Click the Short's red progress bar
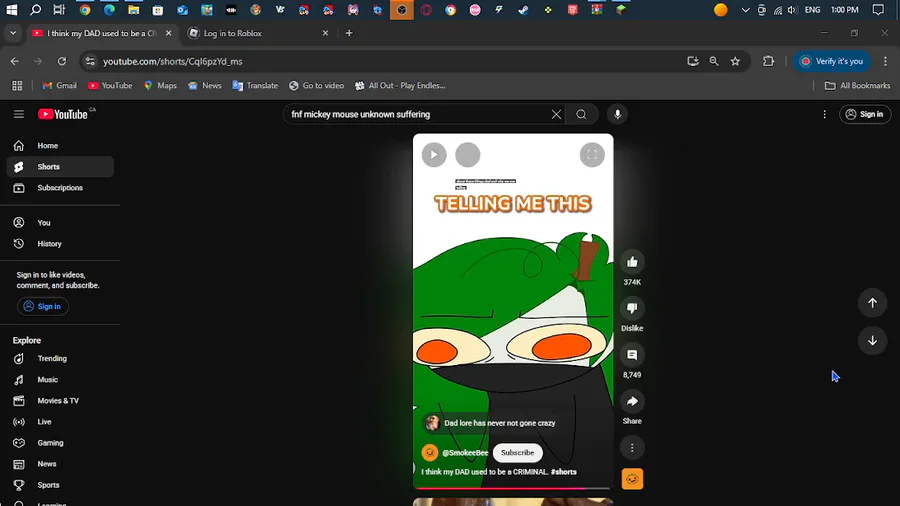This screenshot has width=900, height=506. tap(513, 488)
